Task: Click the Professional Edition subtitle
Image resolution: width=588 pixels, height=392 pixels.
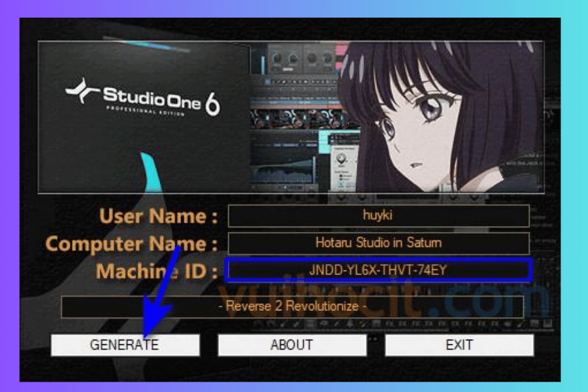Action: click(x=145, y=112)
